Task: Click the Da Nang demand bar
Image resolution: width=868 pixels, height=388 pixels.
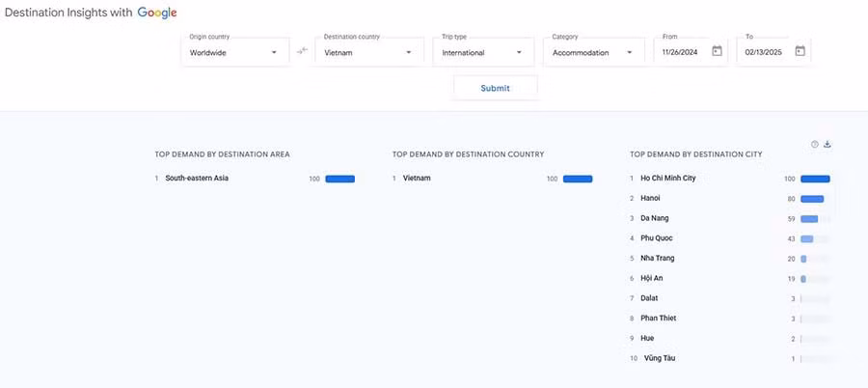Action: 809,219
